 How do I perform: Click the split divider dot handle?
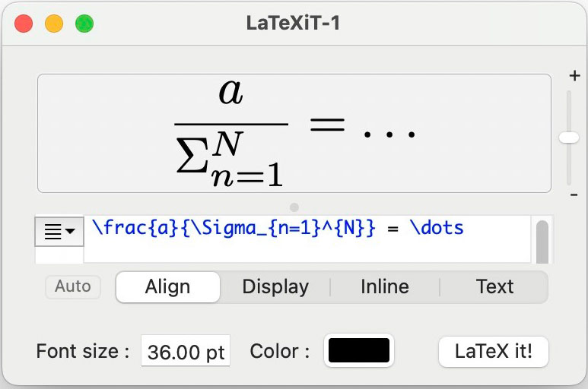pyautogui.click(x=294, y=207)
